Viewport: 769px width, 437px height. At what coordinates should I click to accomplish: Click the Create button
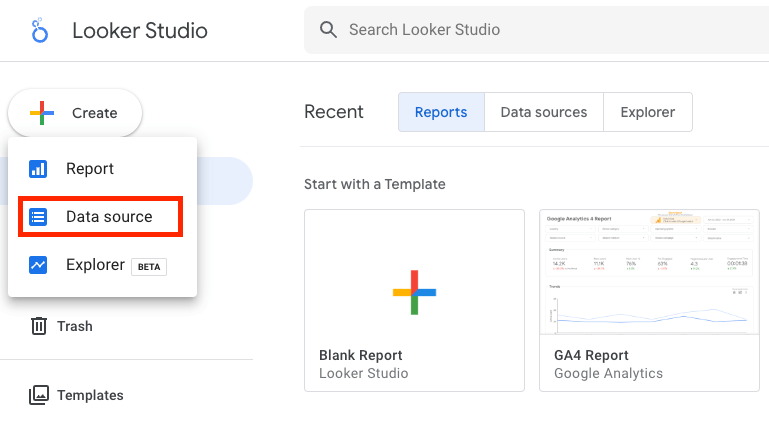pyautogui.click(x=75, y=113)
